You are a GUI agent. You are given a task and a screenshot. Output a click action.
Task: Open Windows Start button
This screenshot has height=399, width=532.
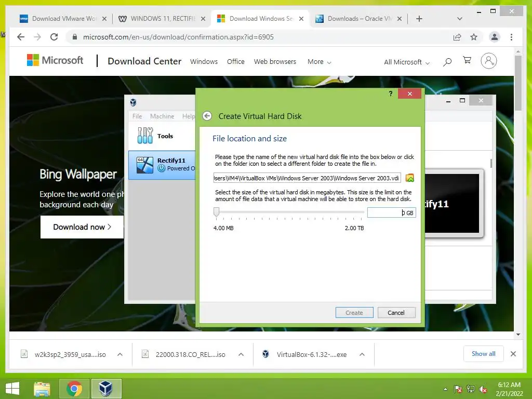point(13,389)
